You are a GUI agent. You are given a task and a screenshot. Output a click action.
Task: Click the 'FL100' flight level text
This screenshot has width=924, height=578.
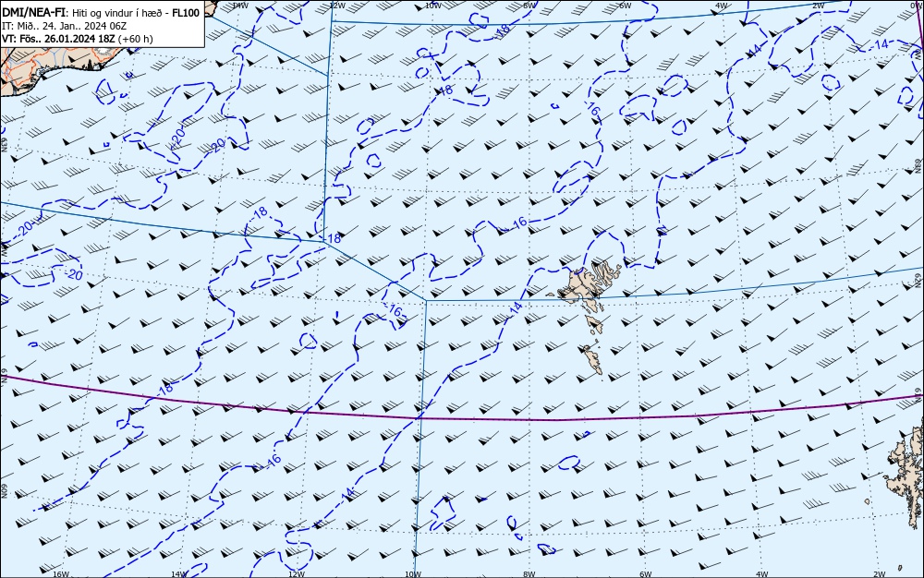tap(186, 12)
